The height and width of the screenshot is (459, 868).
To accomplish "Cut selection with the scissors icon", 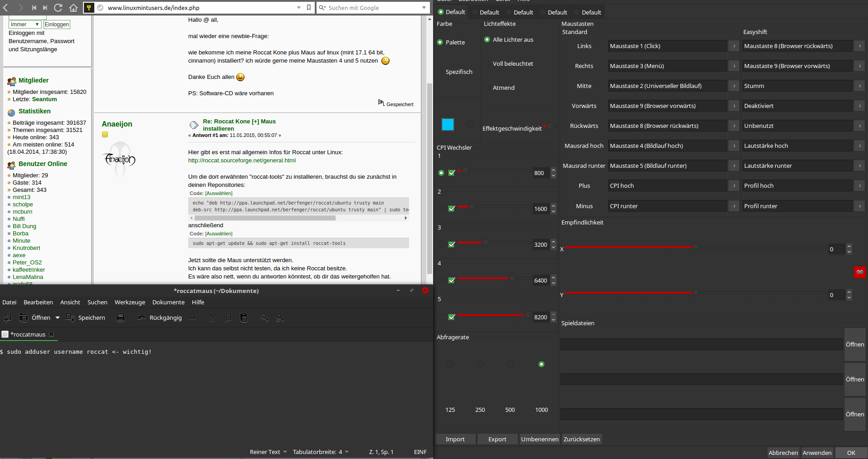I will coord(213,317).
